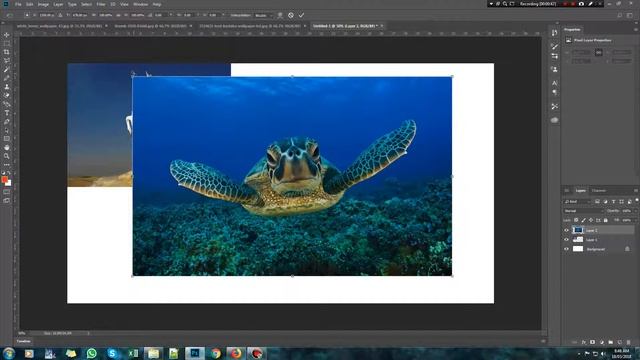Open the Window menu
Viewport: 640px width, 360px height.
(x=141, y=4)
